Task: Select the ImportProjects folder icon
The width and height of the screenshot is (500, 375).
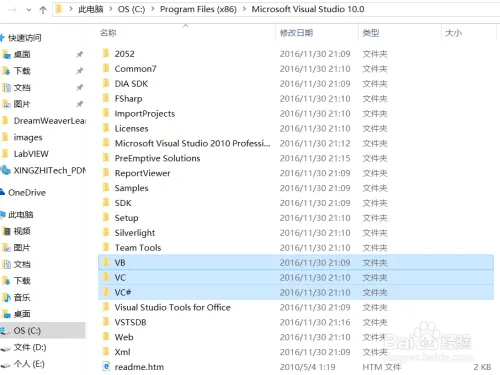Action: [x=106, y=113]
